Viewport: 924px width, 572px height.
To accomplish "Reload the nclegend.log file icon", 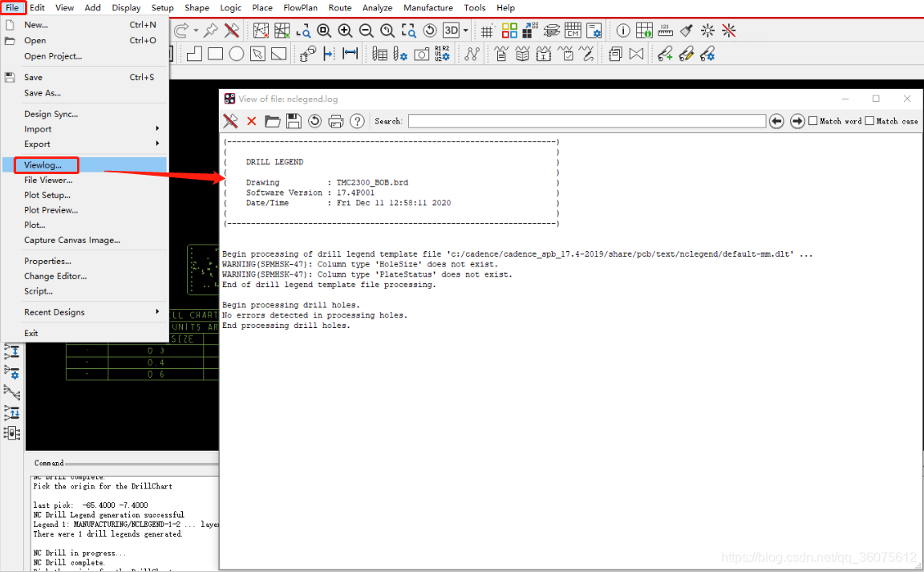I will point(314,121).
